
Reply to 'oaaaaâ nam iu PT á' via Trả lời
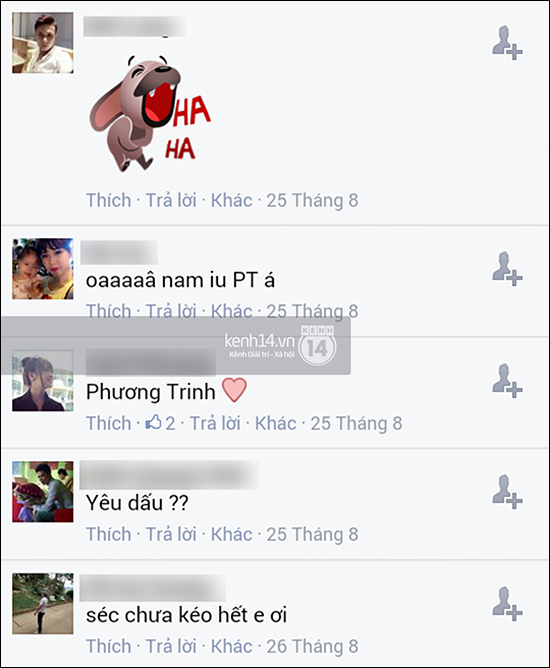pos(171,311)
